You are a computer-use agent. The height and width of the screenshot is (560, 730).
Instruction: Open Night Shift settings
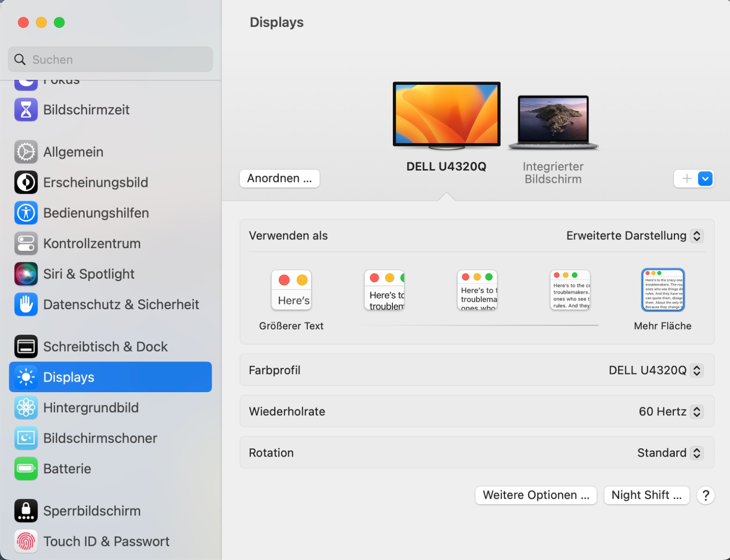(647, 495)
